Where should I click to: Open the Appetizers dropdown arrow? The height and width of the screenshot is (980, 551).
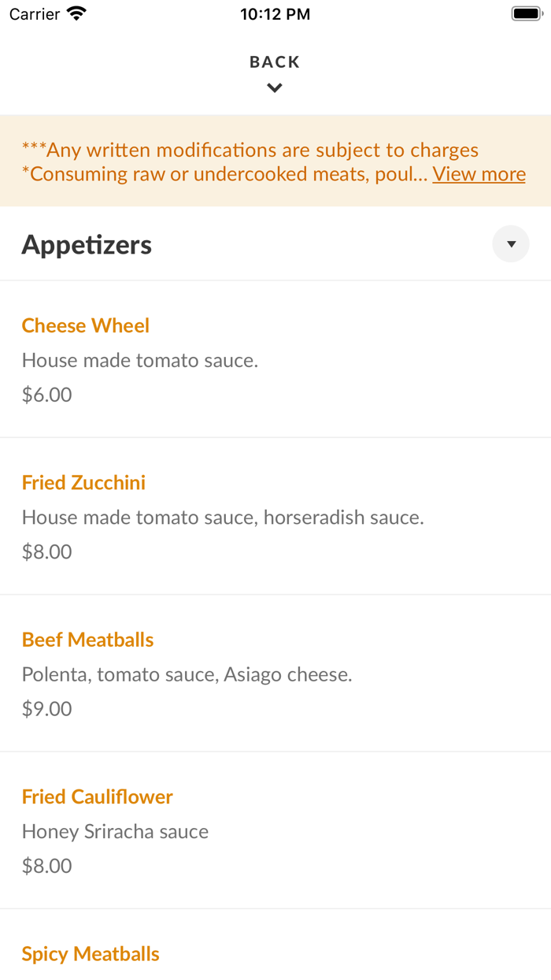point(511,243)
